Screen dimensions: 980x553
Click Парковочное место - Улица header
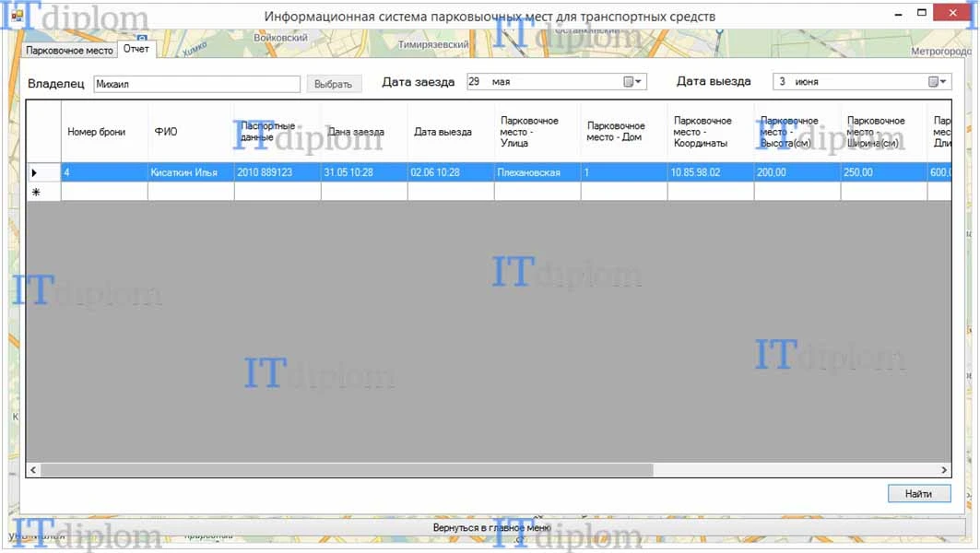537,132
